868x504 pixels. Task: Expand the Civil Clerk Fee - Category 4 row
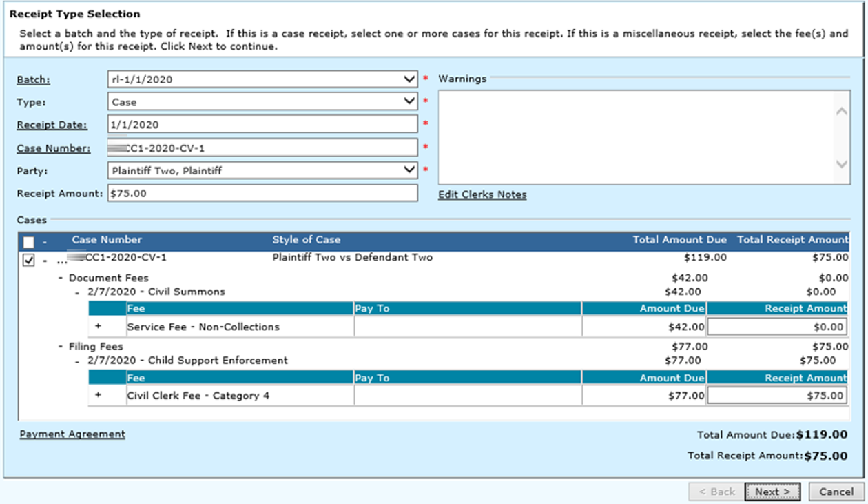[98, 395]
